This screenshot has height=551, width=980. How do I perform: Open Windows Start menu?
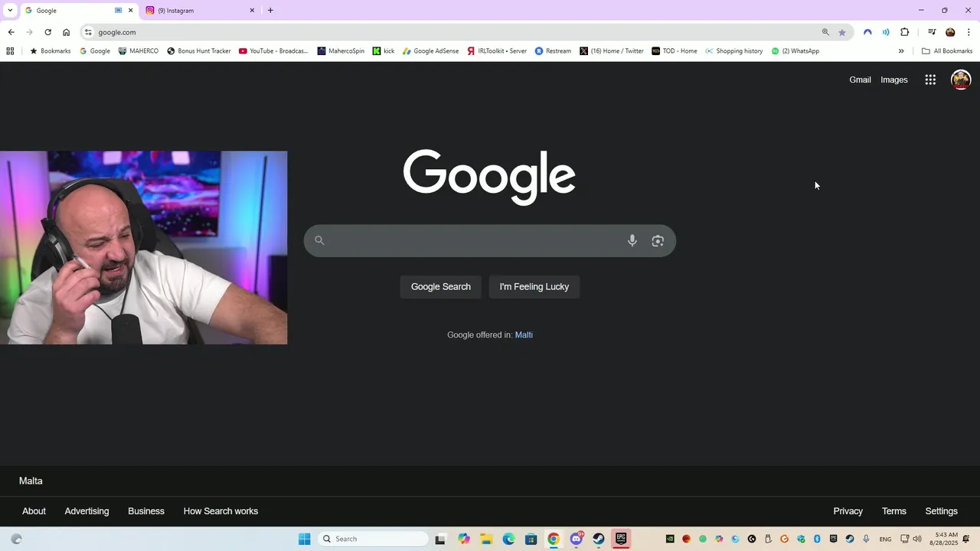[304, 539]
